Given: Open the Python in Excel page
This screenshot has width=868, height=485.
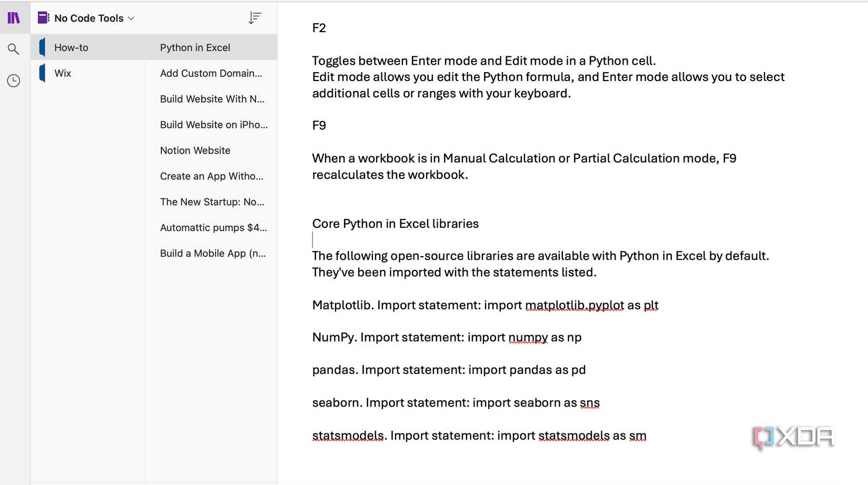Looking at the screenshot, I should (195, 47).
